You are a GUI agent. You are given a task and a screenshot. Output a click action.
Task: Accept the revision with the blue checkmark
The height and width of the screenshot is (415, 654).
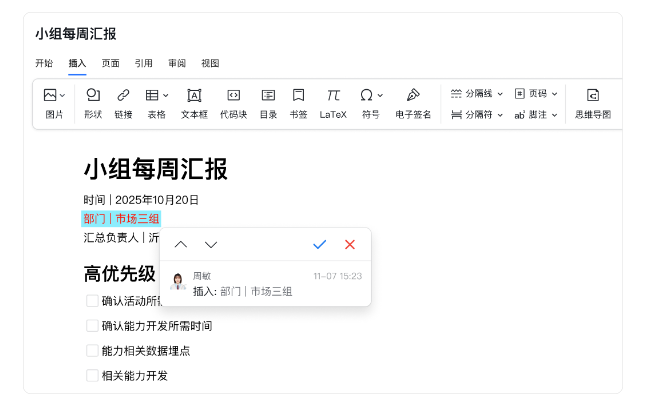(320, 244)
